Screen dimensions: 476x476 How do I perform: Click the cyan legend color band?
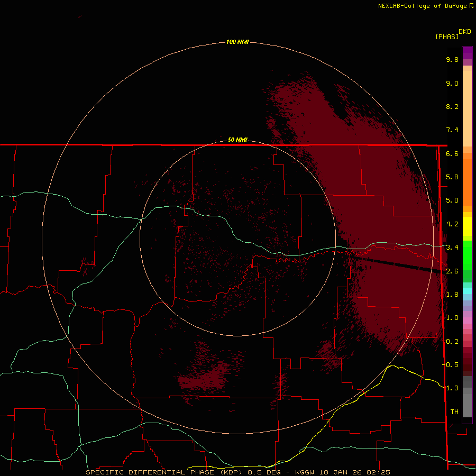467,291
